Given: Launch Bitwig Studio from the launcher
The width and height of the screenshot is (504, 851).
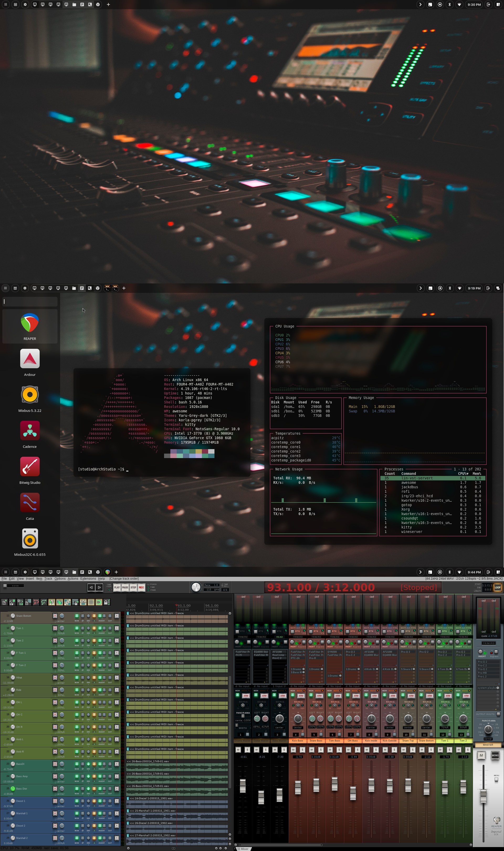Looking at the screenshot, I should 30,470.
